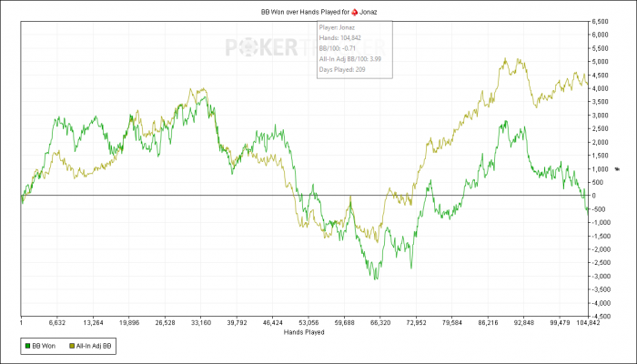Click the chart title for Jonaz
This screenshot has height=364, width=637.
(x=318, y=12)
